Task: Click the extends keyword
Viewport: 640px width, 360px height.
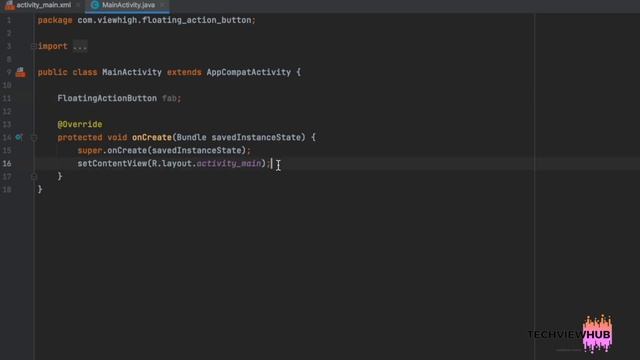Action: (x=184, y=72)
